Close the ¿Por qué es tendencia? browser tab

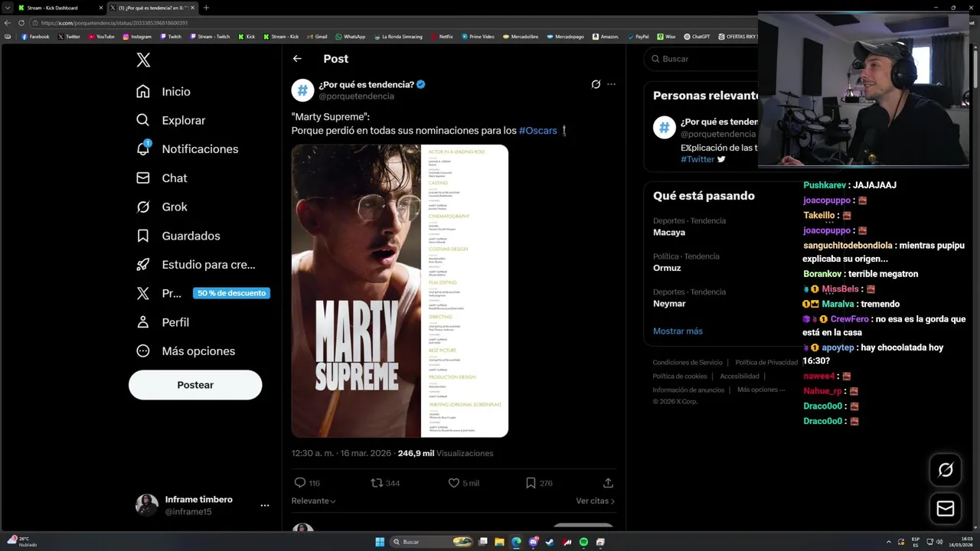192,8
